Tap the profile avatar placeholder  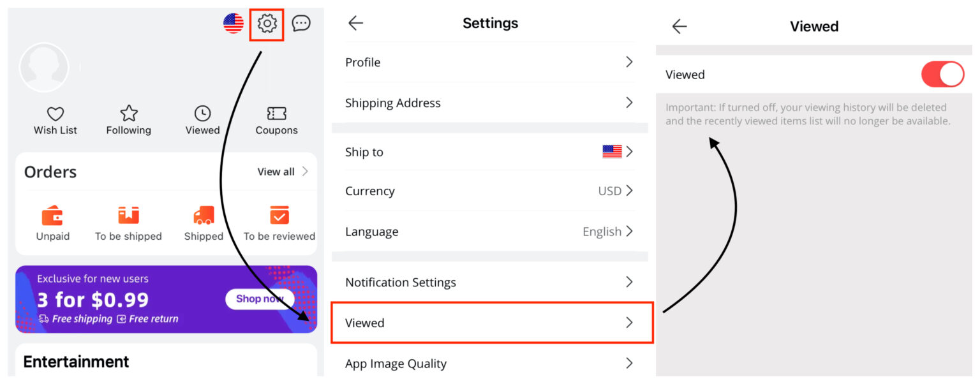[x=44, y=67]
